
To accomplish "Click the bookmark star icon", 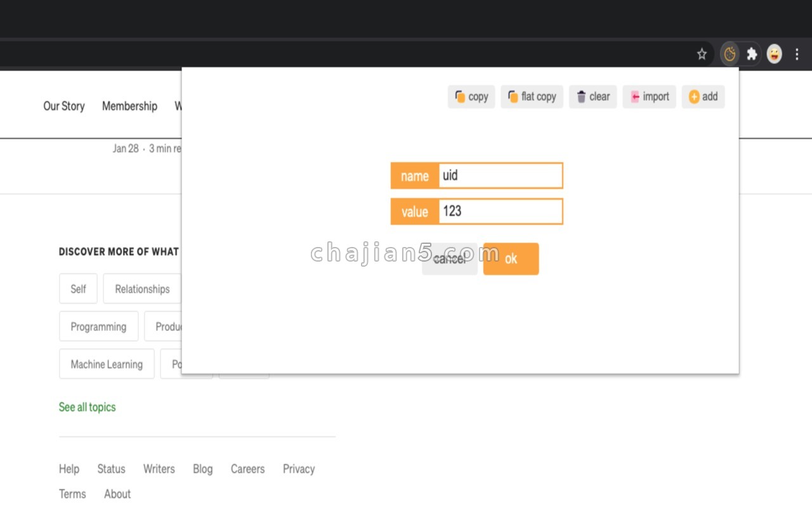I will pos(702,54).
